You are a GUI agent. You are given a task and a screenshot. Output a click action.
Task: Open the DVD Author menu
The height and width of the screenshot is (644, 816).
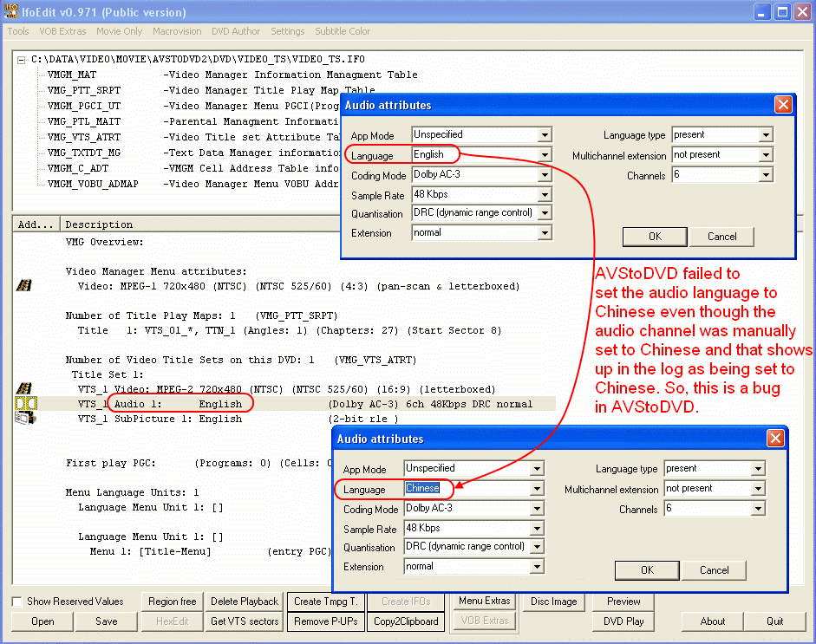click(x=236, y=31)
